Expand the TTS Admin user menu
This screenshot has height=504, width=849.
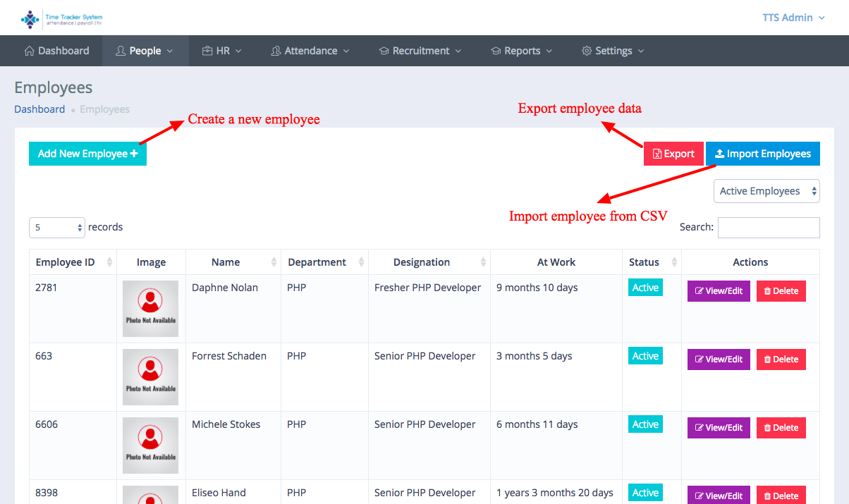tap(793, 18)
